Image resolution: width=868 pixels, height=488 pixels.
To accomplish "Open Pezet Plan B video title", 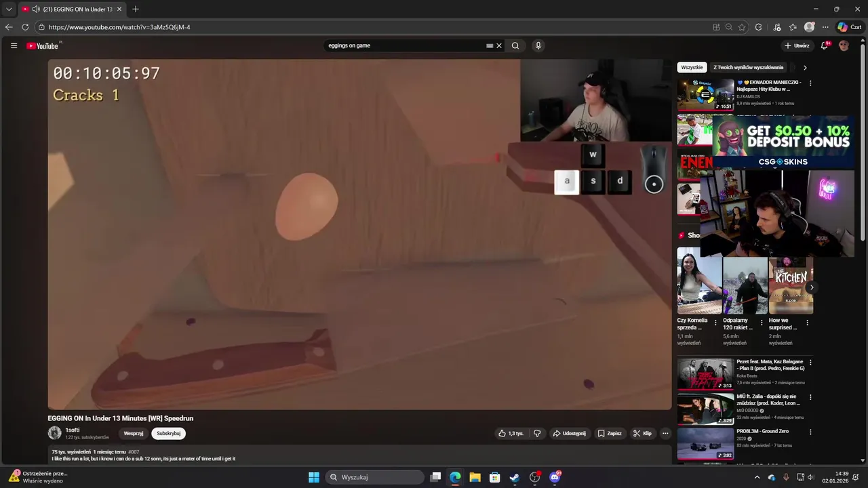I will pyautogui.click(x=770, y=365).
